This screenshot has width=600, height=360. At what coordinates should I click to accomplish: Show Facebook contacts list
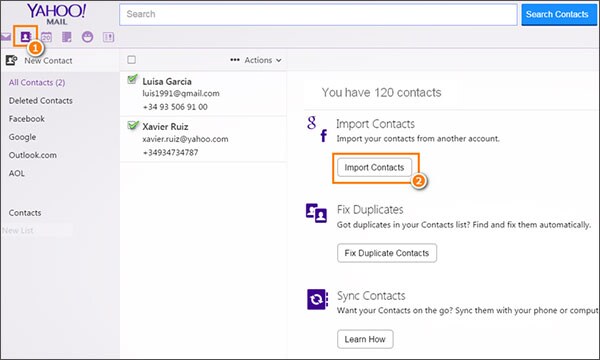pyautogui.click(x=27, y=119)
